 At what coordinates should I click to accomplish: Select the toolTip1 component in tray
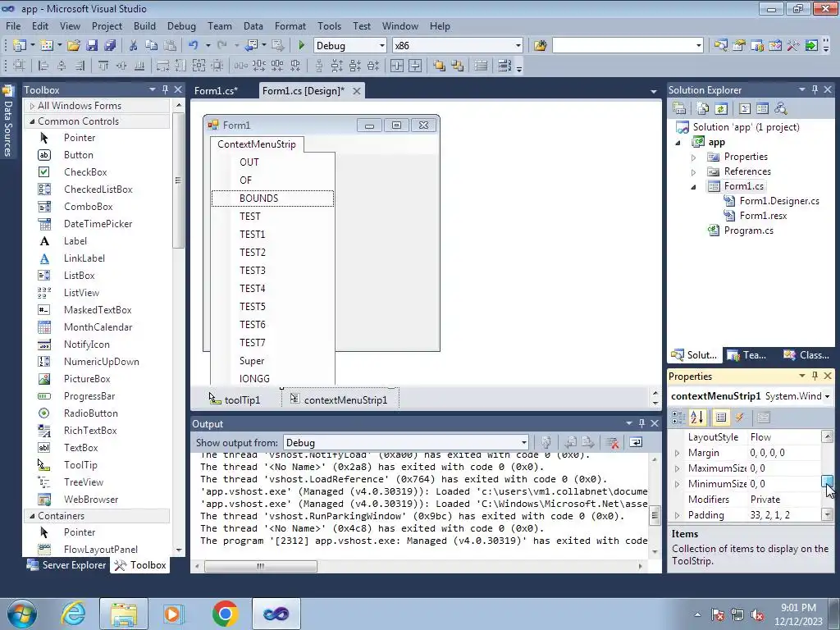pyautogui.click(x=235, y=399)
